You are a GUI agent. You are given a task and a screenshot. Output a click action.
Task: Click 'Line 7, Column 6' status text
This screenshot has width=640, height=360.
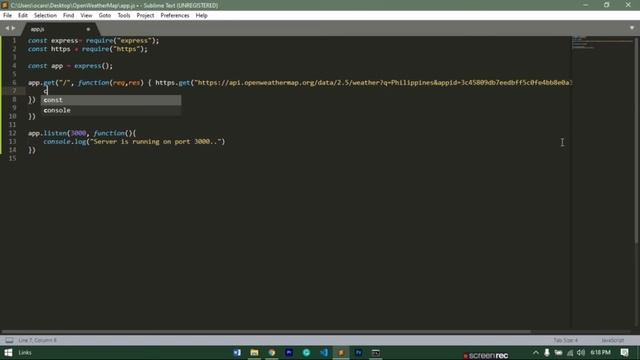coord(38,340)
